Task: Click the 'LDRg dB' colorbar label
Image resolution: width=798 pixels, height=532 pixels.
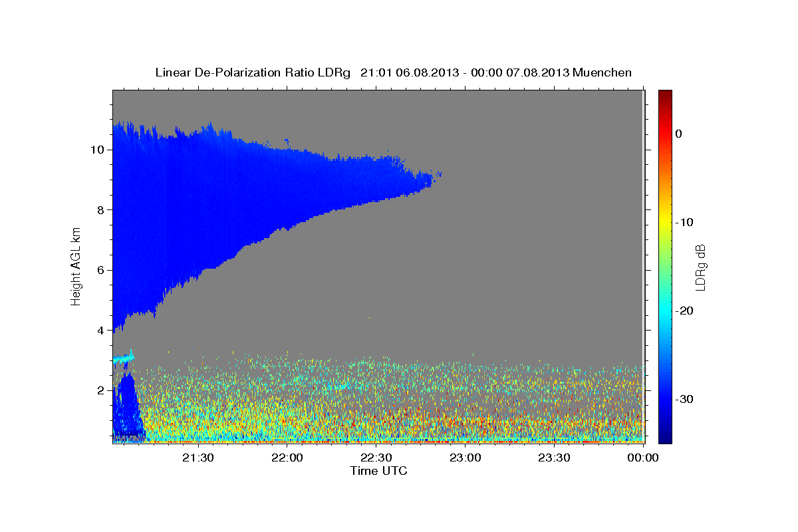Action: click(x=700, y=267)
